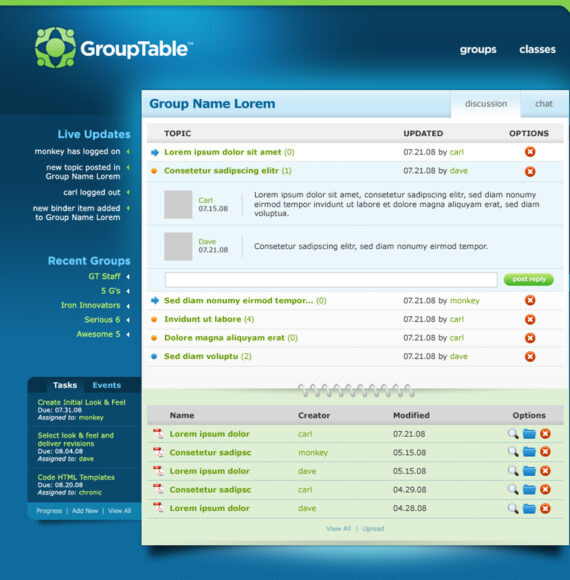Viewport: 570px width, 580px height.
Task: Expand the "Sed diam nonumy eirmod tempor" topic arrow
Action: tap(155, 300)
